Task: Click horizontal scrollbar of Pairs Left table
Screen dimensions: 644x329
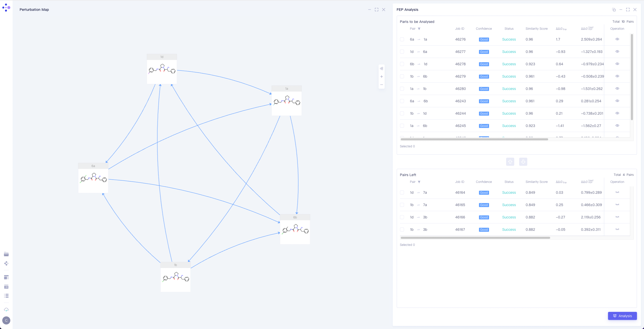Action: coord(475,238)
